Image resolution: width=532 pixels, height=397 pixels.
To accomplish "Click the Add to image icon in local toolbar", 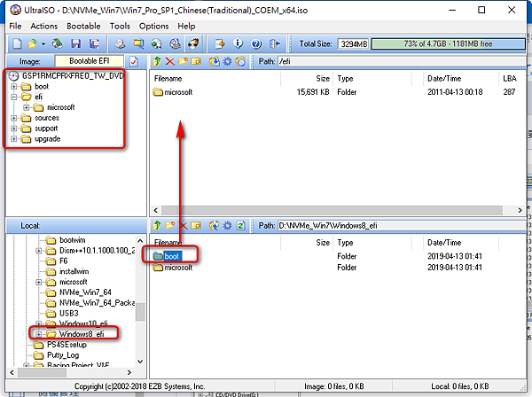I will click(214, 225).
